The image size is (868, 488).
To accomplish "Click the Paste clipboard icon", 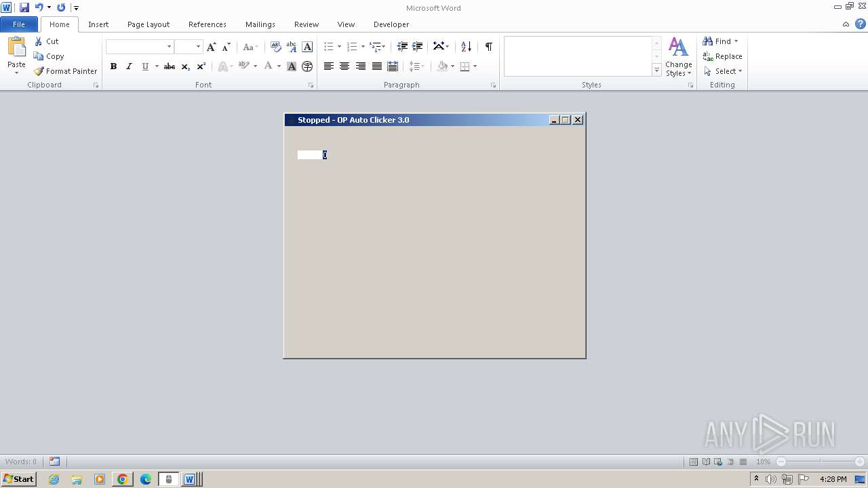I will point(16,47).
